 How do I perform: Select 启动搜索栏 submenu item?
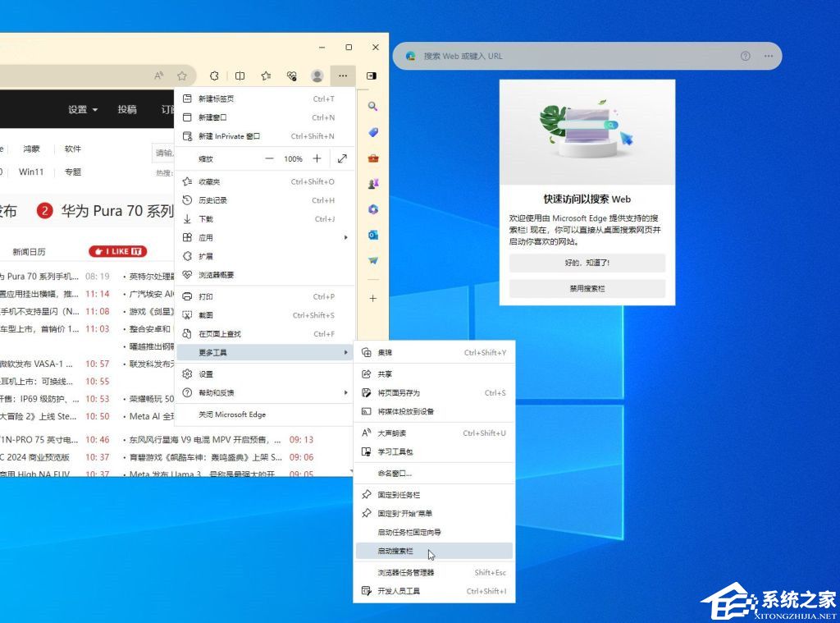[434, 551]
